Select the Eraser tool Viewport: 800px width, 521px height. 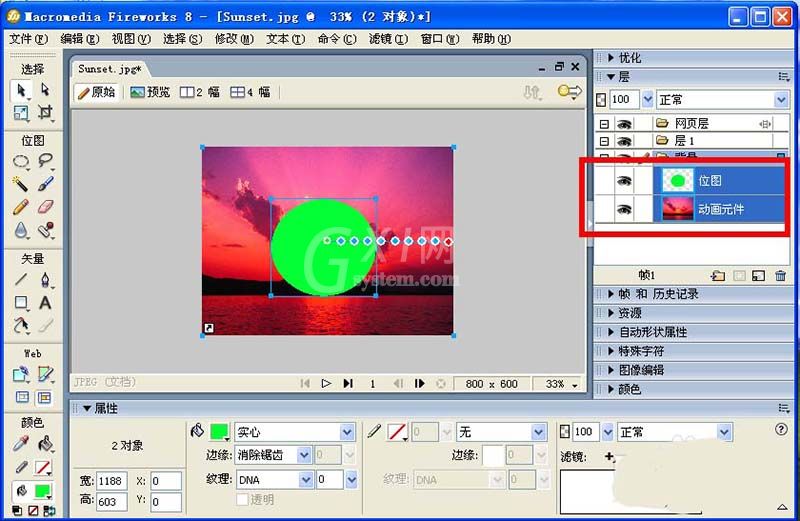[x=45, y=207]
